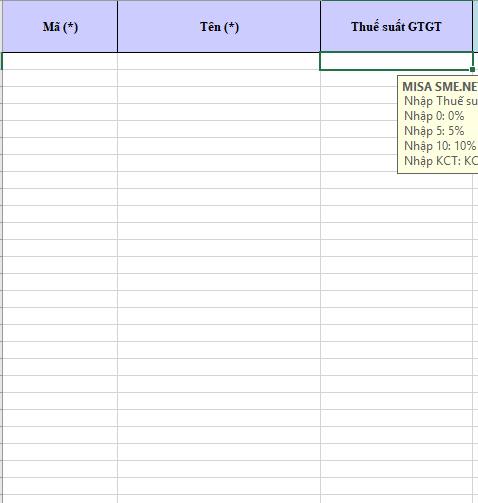Click the first empty cell under Mã (*)

(x=60, y=61)
